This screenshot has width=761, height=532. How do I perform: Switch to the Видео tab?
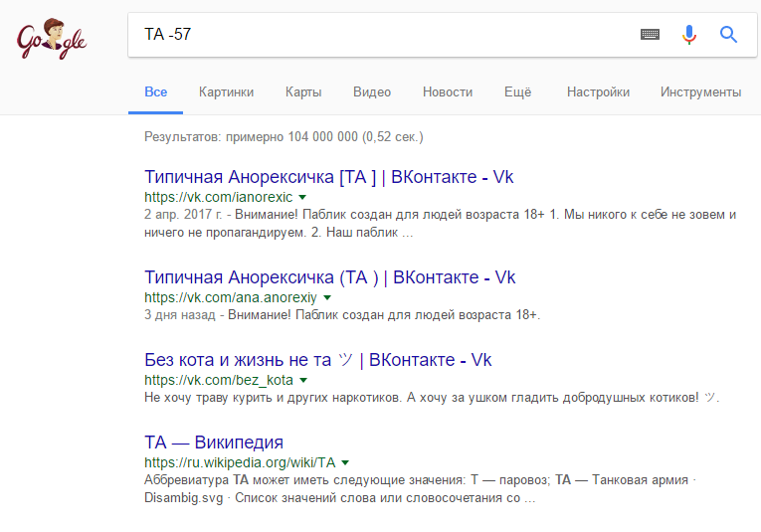click(x=372, y=92)
